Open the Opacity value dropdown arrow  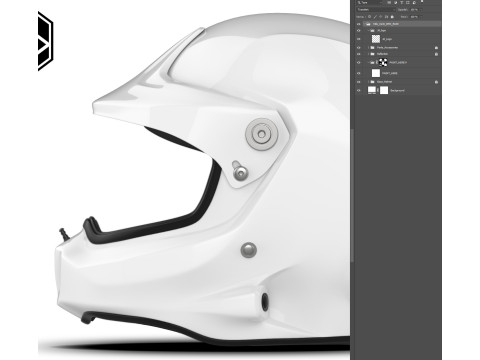click(x=421, y=10)
